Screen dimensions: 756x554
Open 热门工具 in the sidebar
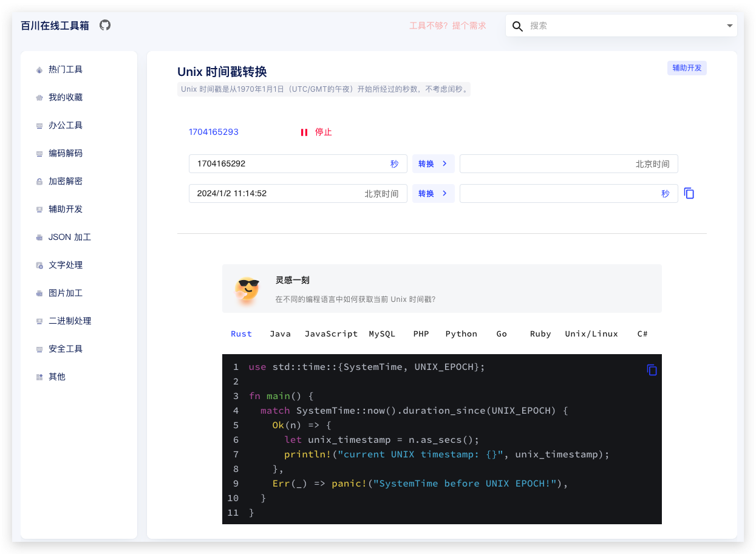click(66, 69)
